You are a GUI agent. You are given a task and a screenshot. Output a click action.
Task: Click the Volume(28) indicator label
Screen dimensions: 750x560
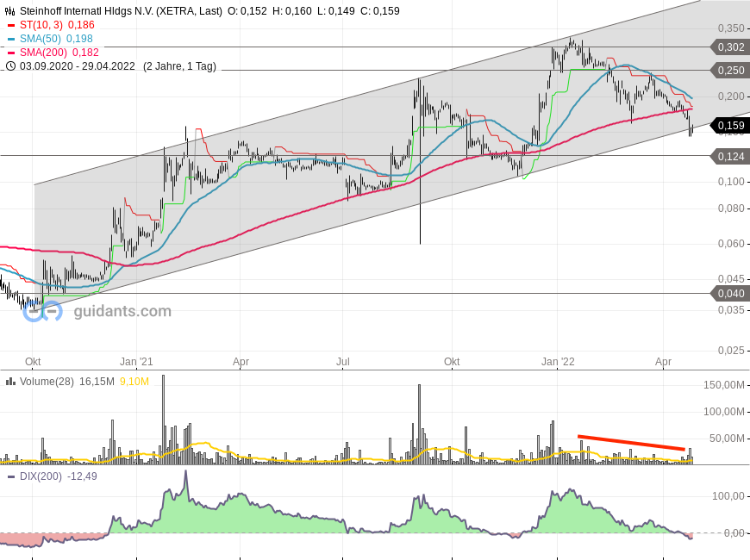(x=47, y=382)
